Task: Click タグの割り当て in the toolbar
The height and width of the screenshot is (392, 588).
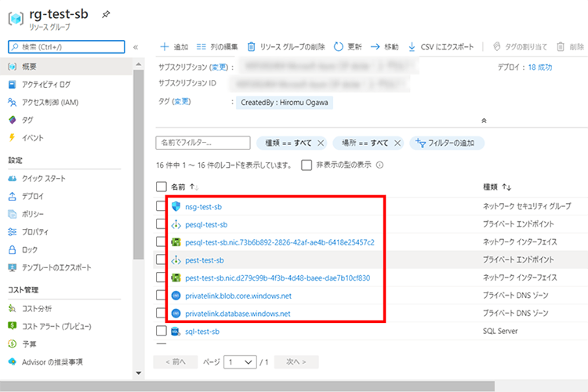Action: [x=520, y=47]
